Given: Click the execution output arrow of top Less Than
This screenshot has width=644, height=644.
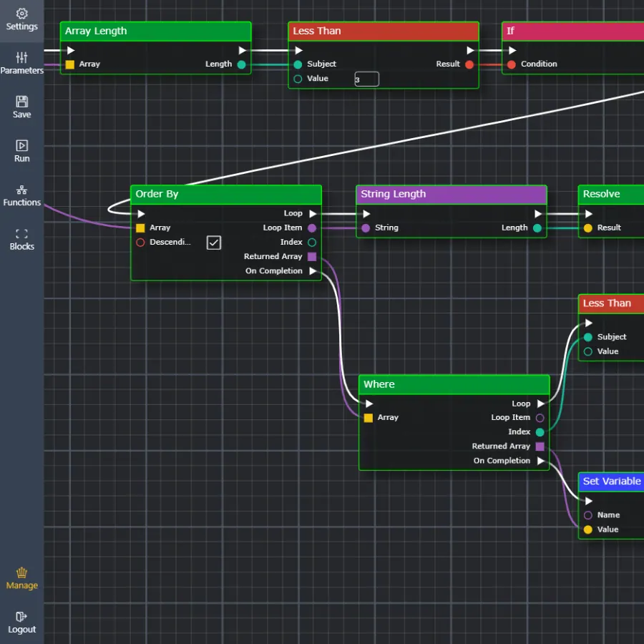Looking at the screenshot, I should click(470, 50).
